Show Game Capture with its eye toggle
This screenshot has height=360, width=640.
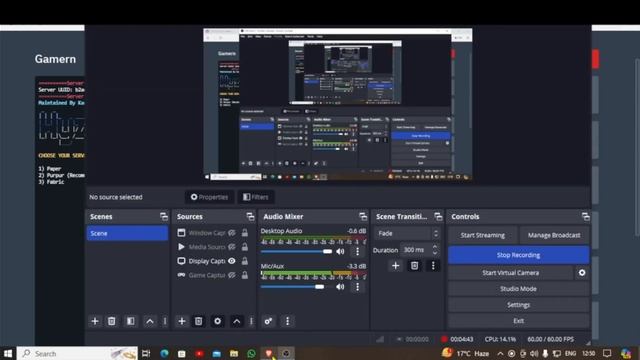coord(231,275)
